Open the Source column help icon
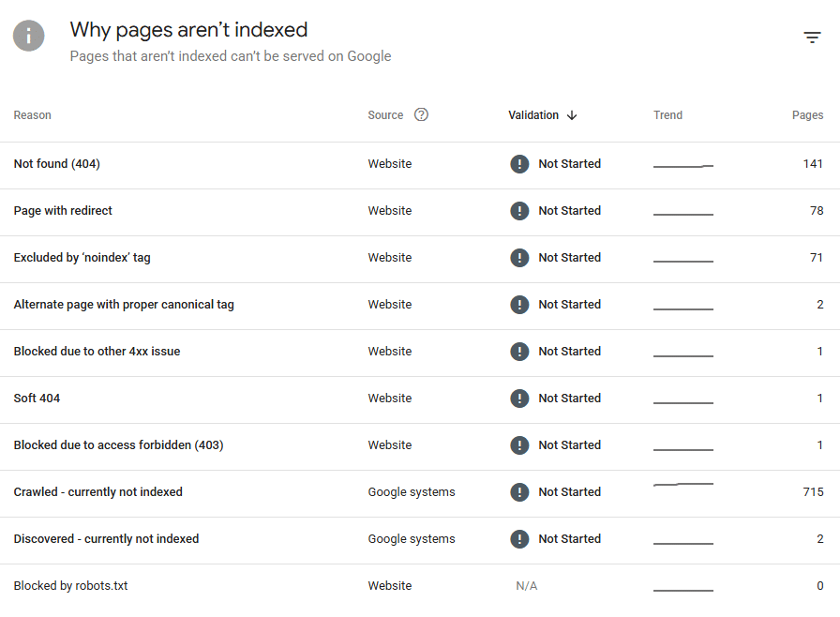 pos(421,114)
